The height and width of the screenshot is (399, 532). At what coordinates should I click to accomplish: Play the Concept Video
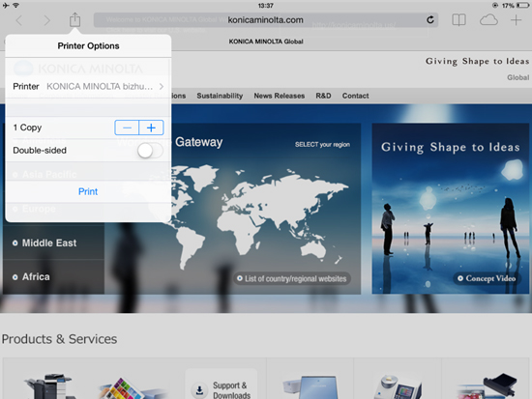click(487, 278)
